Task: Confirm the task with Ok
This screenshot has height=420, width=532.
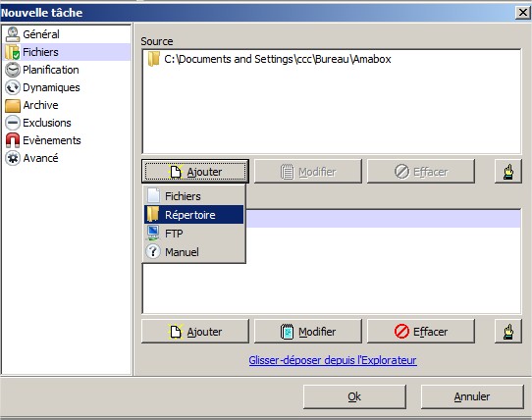Action: [x=354, y=396]
